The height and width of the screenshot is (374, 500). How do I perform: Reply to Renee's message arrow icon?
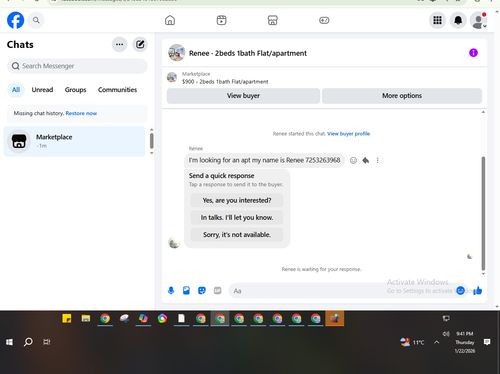click(x=366, y=160)
